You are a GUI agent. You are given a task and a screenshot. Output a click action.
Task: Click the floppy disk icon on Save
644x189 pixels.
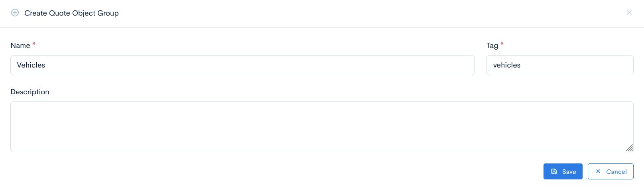pyautogui.click(x=554, y=171)
